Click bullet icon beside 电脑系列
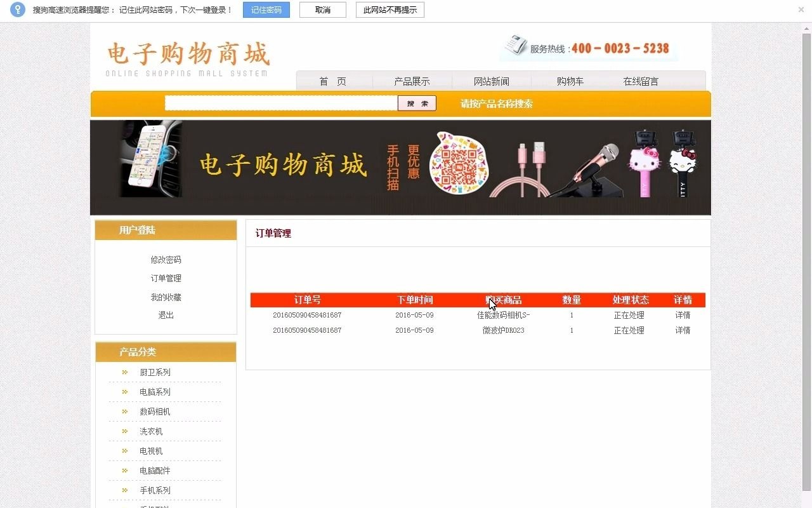The width and height of the screenshot is (812, 508). pos(125,392)
